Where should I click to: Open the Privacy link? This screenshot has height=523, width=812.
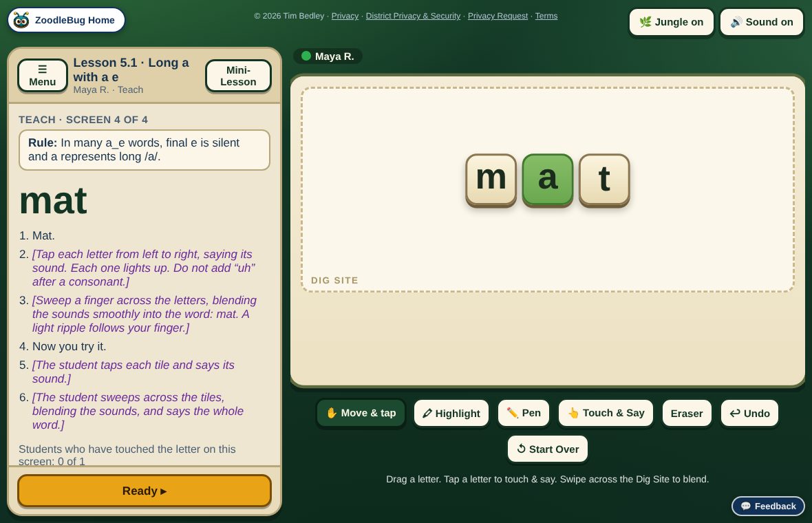click(x=345, y=16)
